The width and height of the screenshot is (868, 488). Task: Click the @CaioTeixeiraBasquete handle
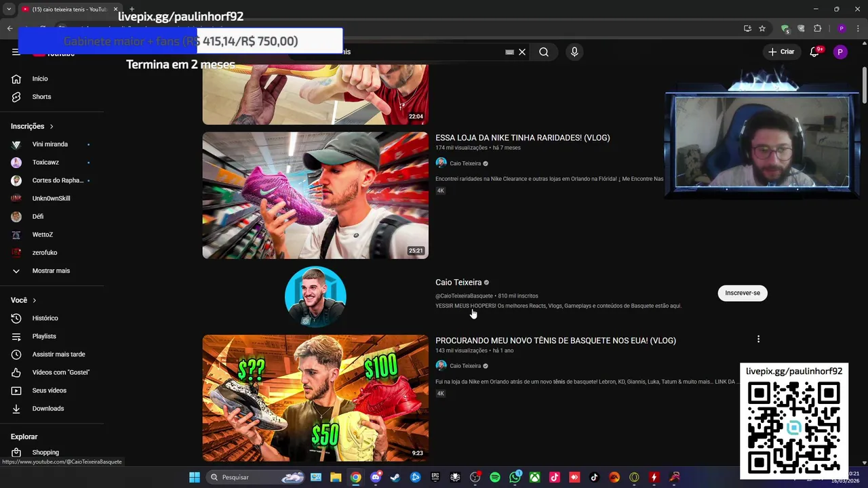pyautogui.click(x=465, y=296)
